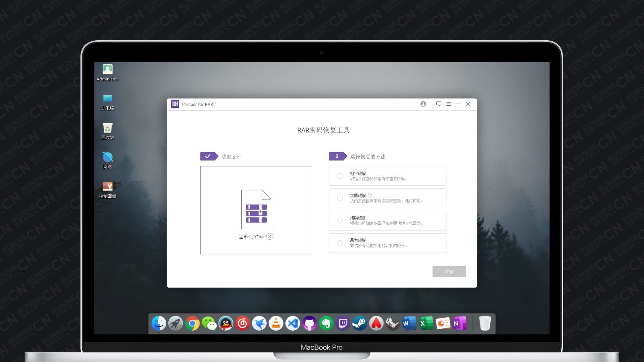Screen dimensions: 644x362
Task: Open Evernote from the dock
Action: point(326,324)
